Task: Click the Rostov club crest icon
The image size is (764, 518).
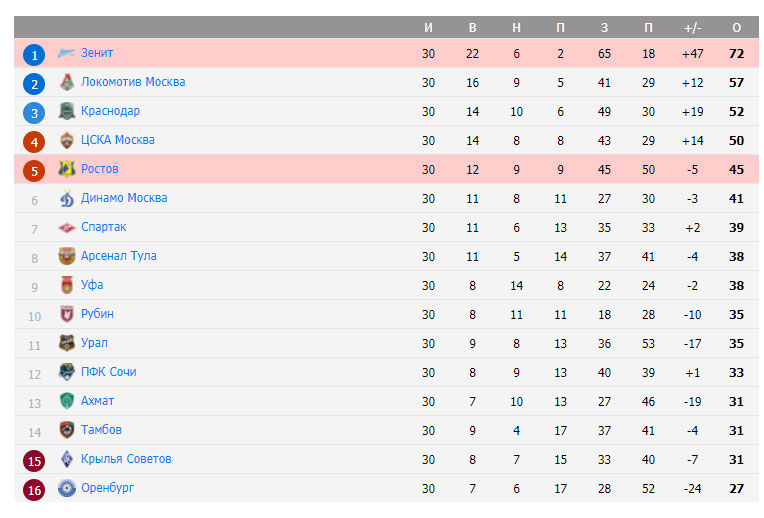Action: 67,169
